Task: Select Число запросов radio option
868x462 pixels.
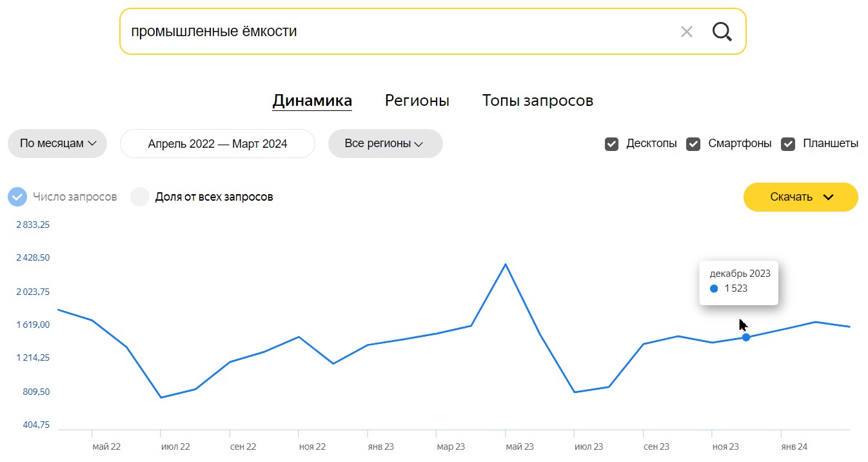Action: (17, 197)
